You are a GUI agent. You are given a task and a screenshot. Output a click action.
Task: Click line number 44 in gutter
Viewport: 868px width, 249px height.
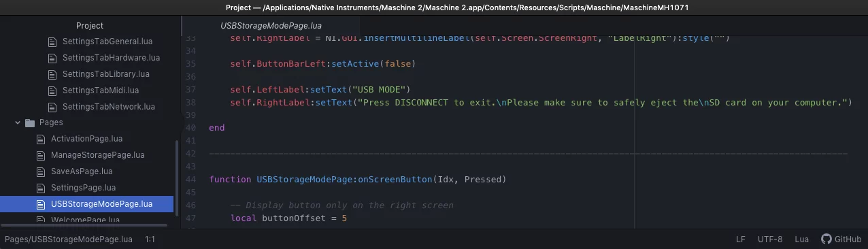point(190,180)
